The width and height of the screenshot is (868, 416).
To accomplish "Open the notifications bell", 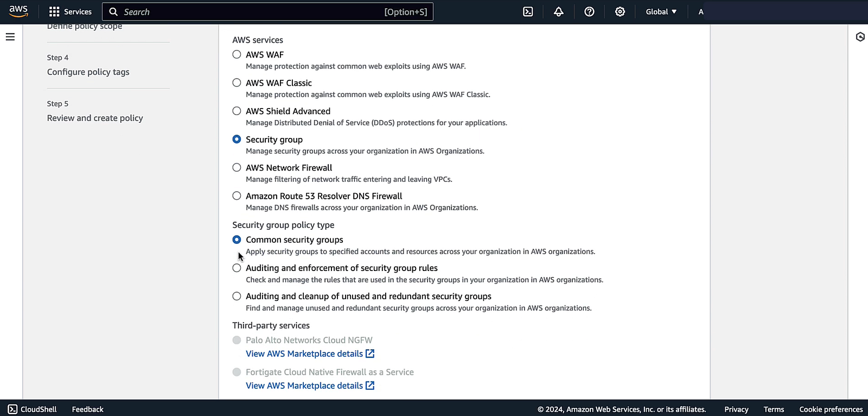I will (558, 11).
